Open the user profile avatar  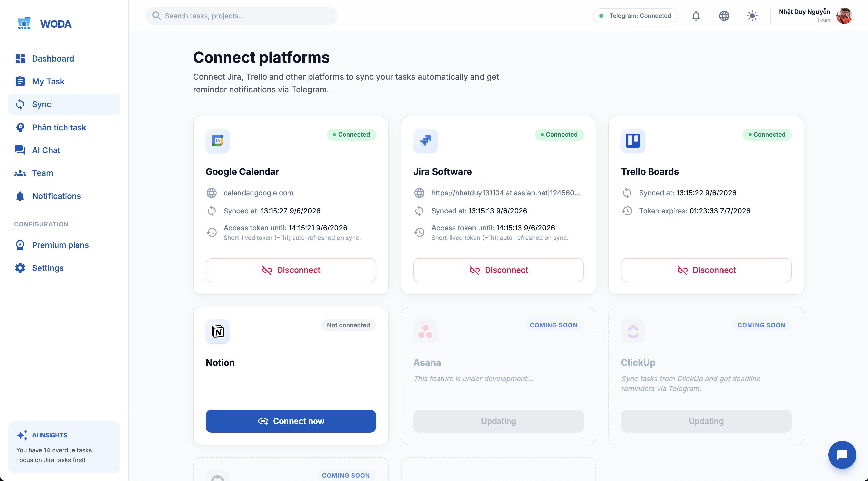844,16
